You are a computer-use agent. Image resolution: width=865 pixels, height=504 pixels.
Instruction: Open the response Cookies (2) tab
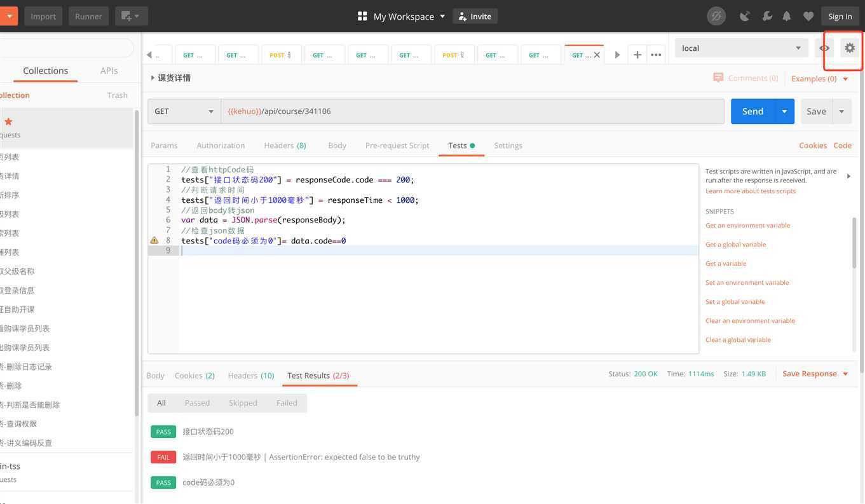pos(194,376)
